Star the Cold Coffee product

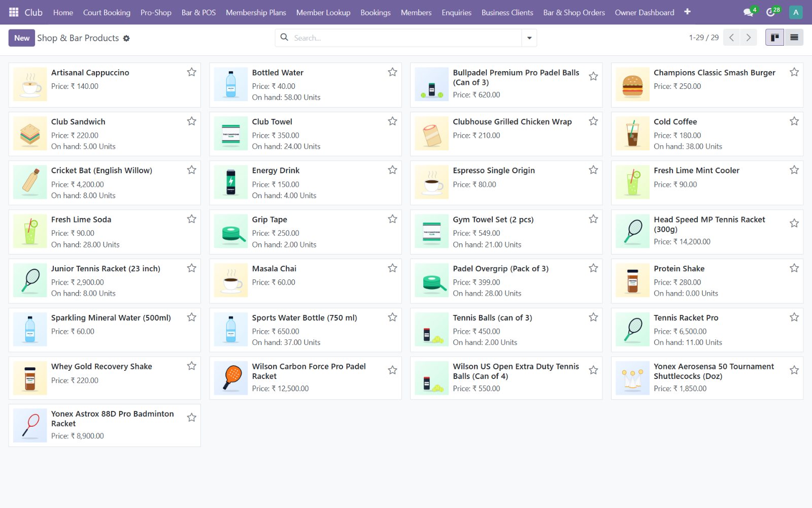[794, 121]
